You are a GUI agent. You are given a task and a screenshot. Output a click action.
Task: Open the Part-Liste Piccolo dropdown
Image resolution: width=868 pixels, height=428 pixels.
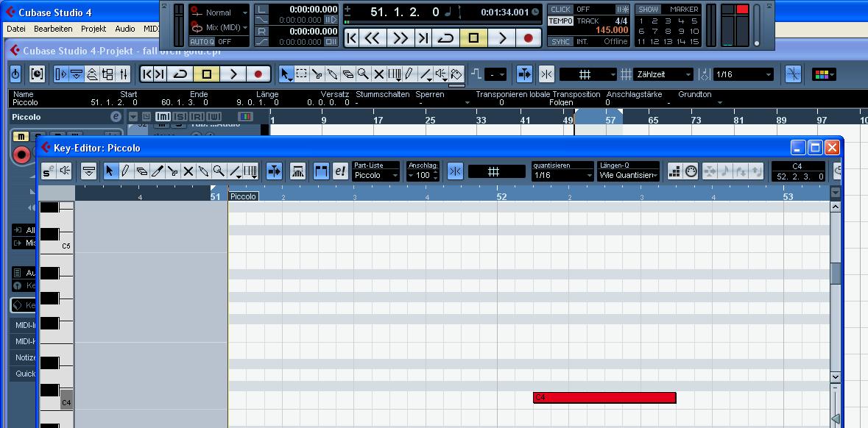(x=376, y=175)
